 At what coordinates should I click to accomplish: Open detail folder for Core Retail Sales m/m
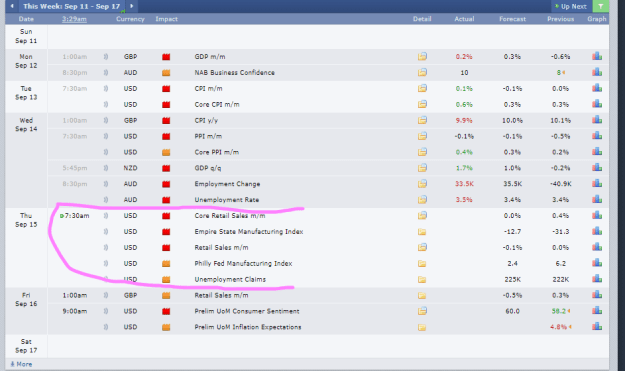tap(422, 216)
